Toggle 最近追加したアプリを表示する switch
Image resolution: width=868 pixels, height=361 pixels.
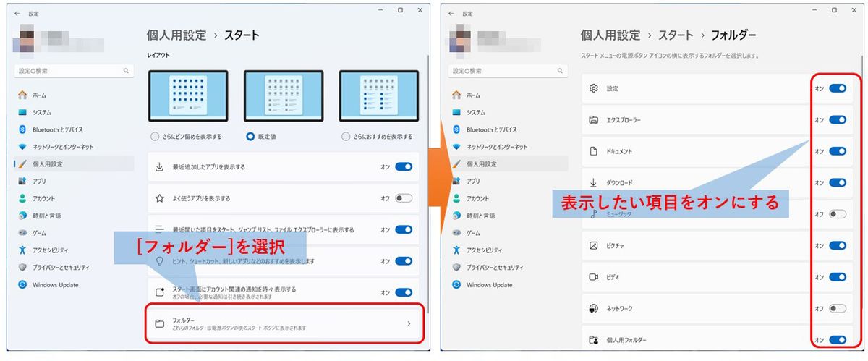[404, 166]
